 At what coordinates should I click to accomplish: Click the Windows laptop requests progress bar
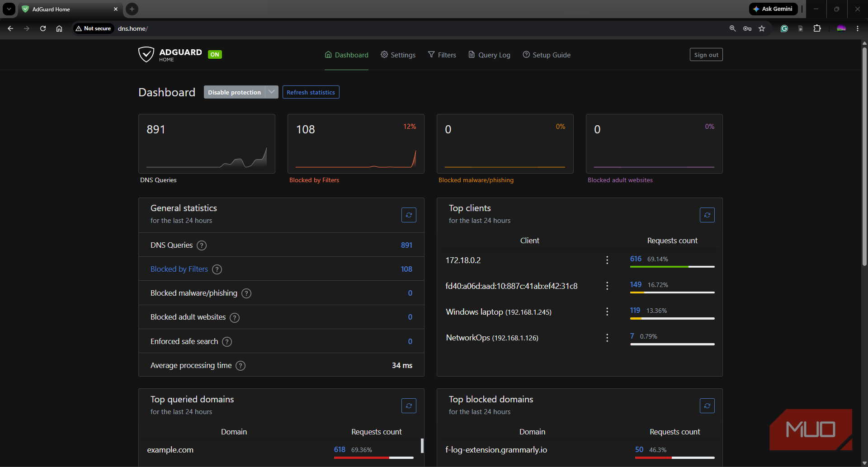672,318
